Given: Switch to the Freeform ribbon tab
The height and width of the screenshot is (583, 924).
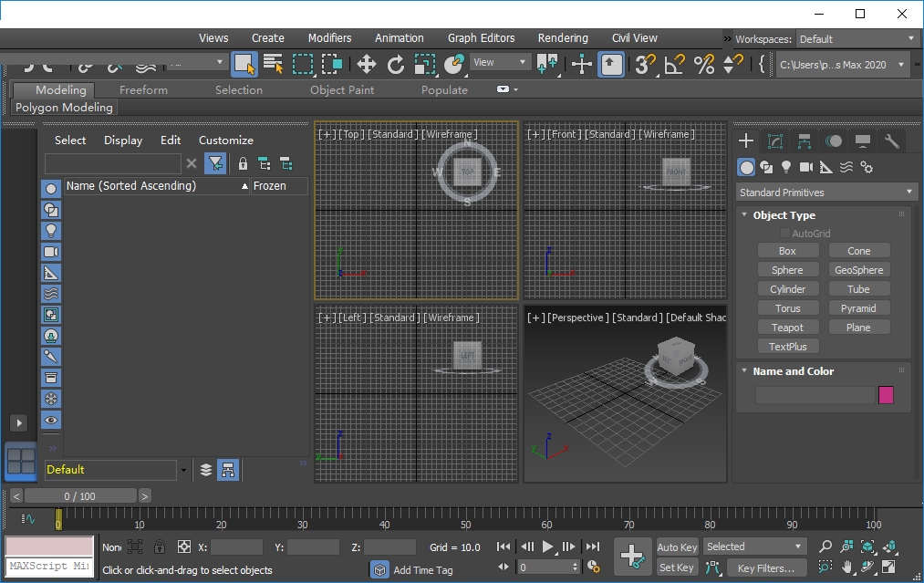Looking at the screenshot, I should tap(143, 90).
